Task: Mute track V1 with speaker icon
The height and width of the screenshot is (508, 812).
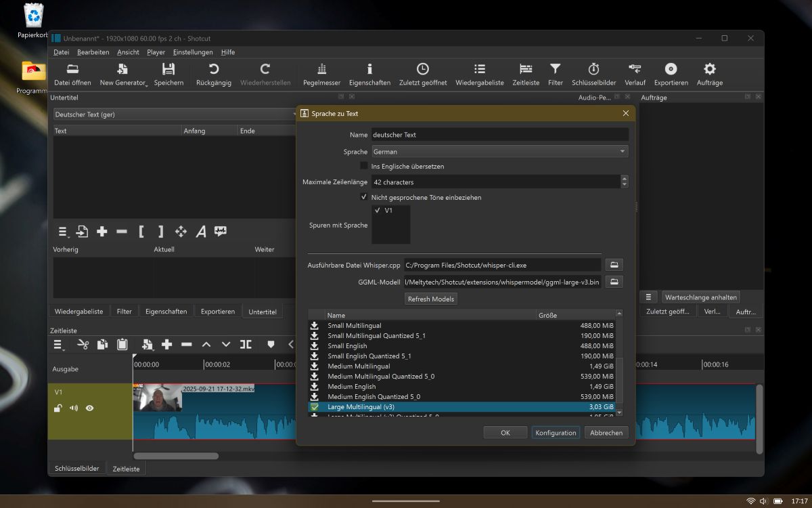Action: tap(74, 408)
